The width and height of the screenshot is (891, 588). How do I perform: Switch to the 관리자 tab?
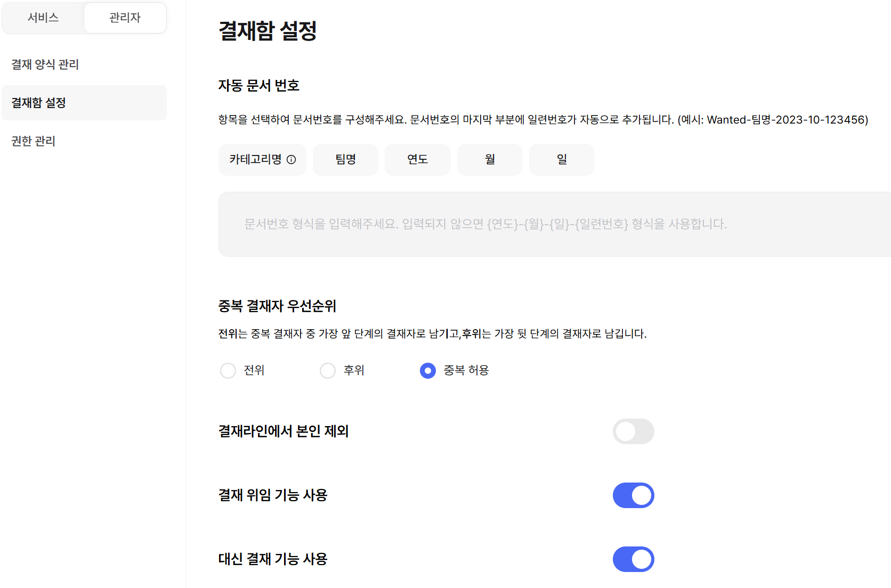(x=125, y=18)
